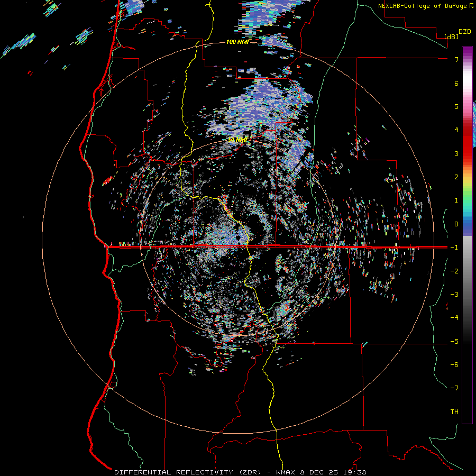Click the 50 NMI range ring label
This screenshot has height=476, width=476.
point(237,140)
